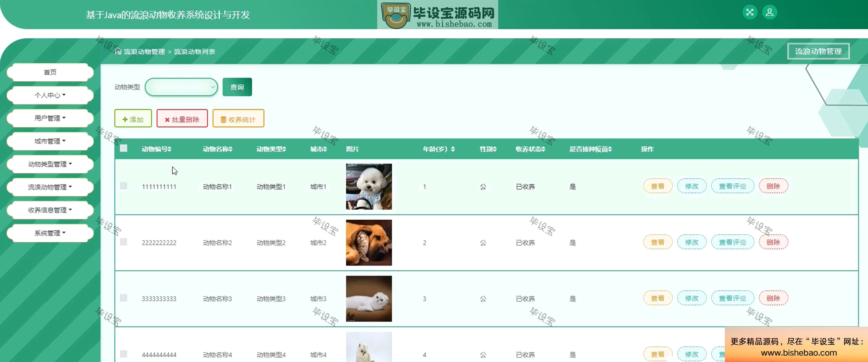
Task: Click 修改 for 动物名称3 row
Action: (x=692, y=298)
